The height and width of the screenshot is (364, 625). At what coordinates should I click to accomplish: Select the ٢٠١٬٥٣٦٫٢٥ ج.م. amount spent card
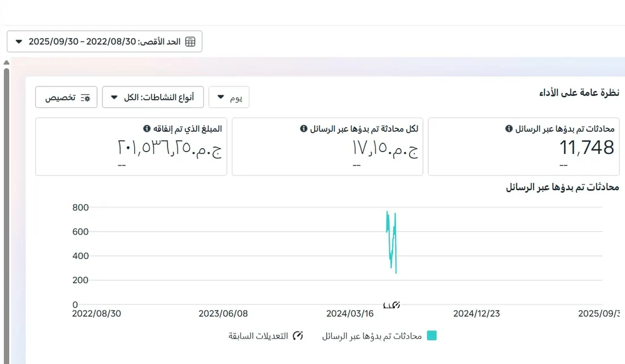(x=131, y=147)
